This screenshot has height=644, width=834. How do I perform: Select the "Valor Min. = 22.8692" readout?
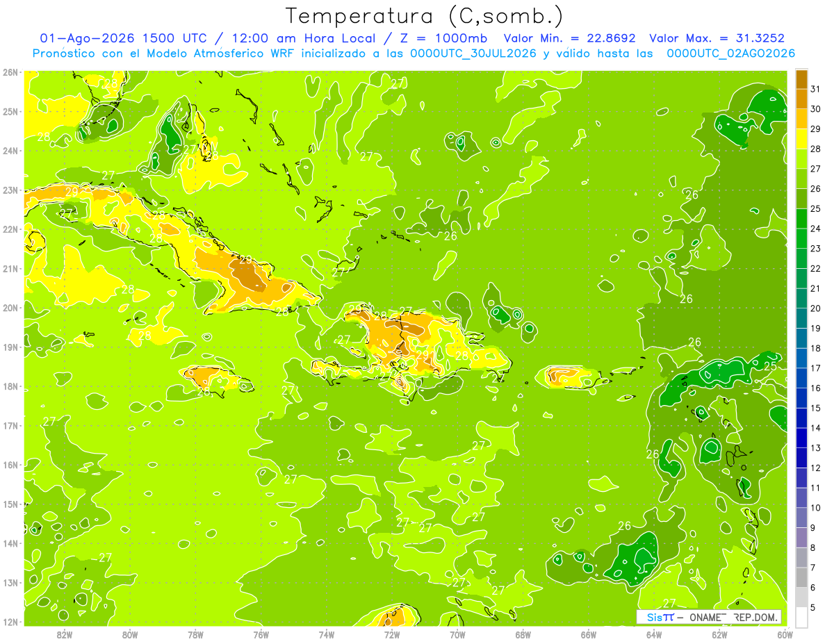tap(570, 38)
